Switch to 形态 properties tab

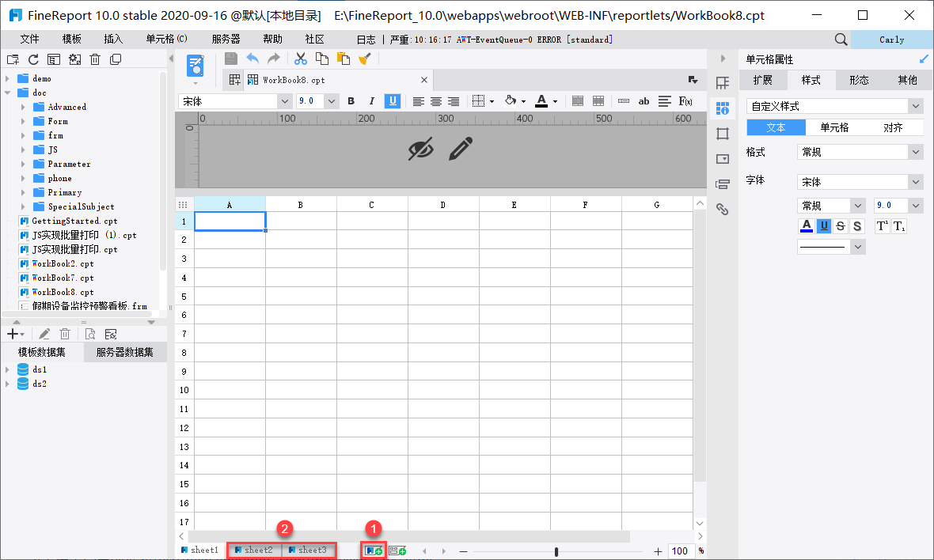click(x=860, y=81)
